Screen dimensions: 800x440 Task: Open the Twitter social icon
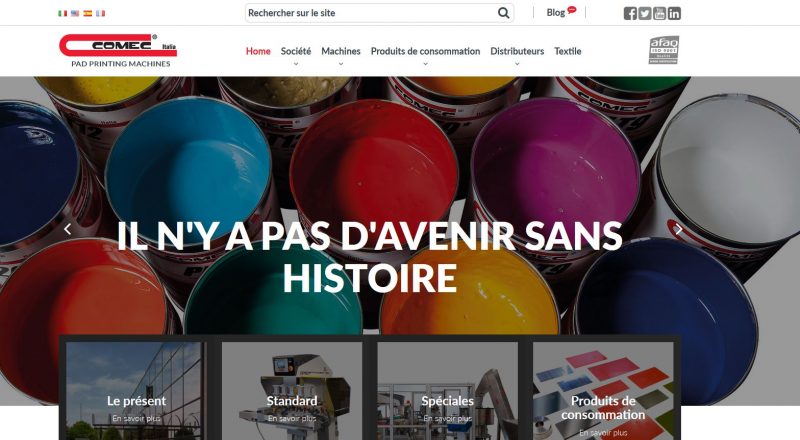click(x=645, y=13)
